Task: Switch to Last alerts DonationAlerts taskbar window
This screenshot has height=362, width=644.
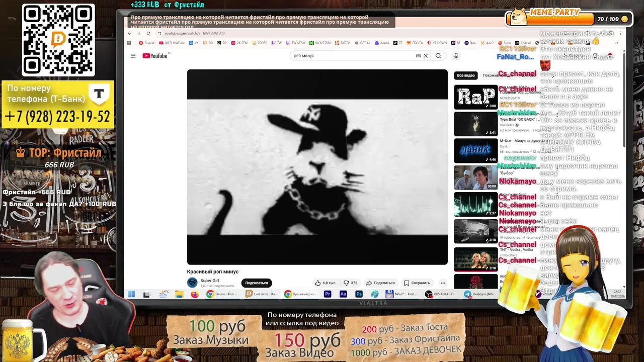Action: click(261, 294)
